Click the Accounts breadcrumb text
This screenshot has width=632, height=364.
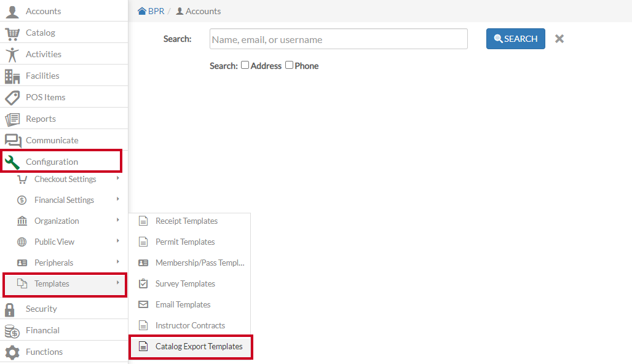click(203, 11)
